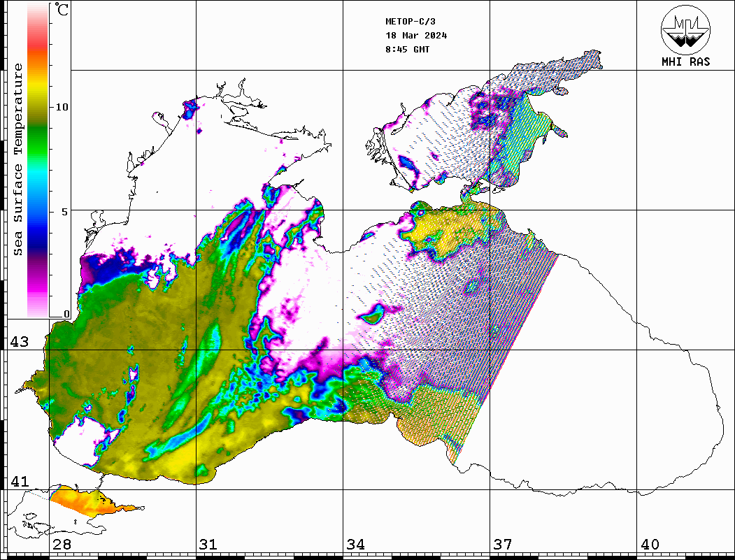Click the MHI RAS logo emblem
Screen dimensions: 735x560
(x=686, y=29)
